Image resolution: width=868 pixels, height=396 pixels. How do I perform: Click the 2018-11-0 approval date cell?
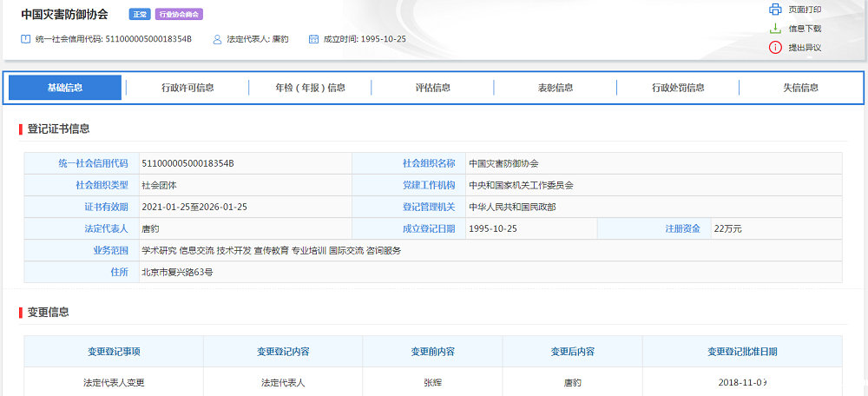742,382
